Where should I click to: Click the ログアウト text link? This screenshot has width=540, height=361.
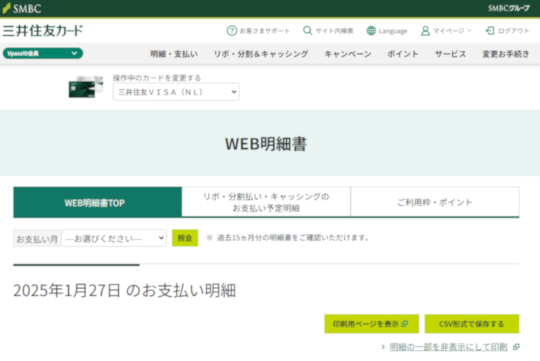point(513,31)
